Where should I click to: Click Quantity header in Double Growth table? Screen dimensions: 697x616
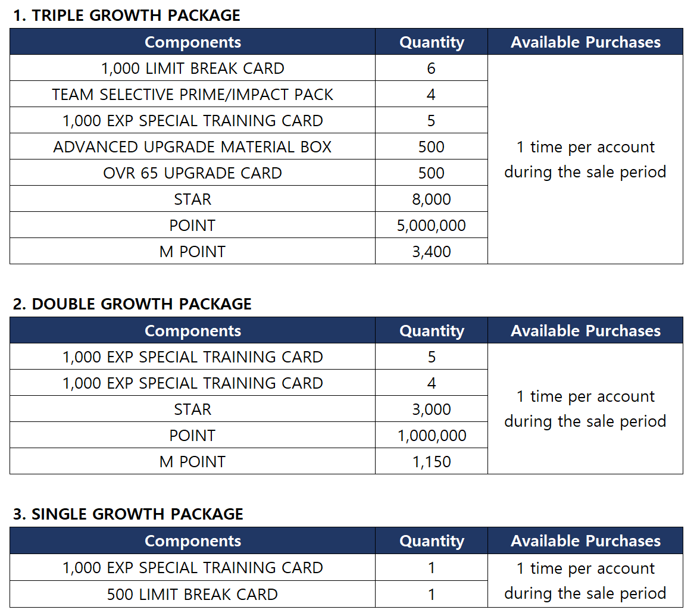pyautogui.click(x=432, y=331)
